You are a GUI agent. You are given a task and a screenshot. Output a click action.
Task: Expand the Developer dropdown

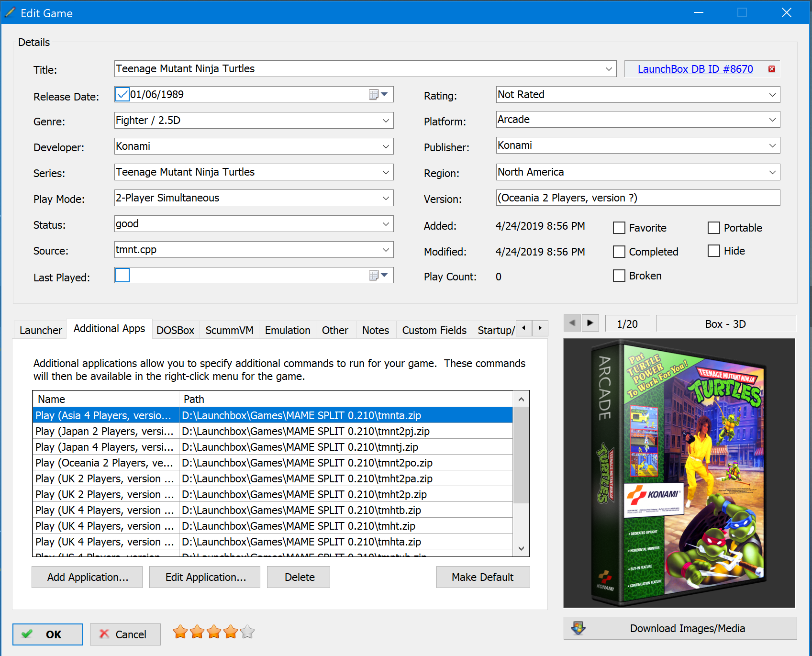pos(386,146)
